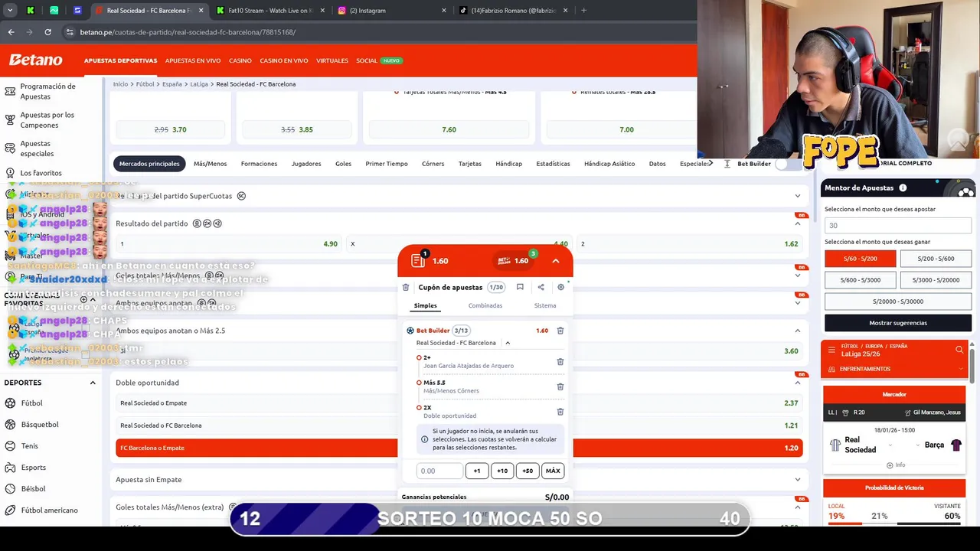Open match Info in statistics widget
980x551 pixels.
tap(896, 465)
